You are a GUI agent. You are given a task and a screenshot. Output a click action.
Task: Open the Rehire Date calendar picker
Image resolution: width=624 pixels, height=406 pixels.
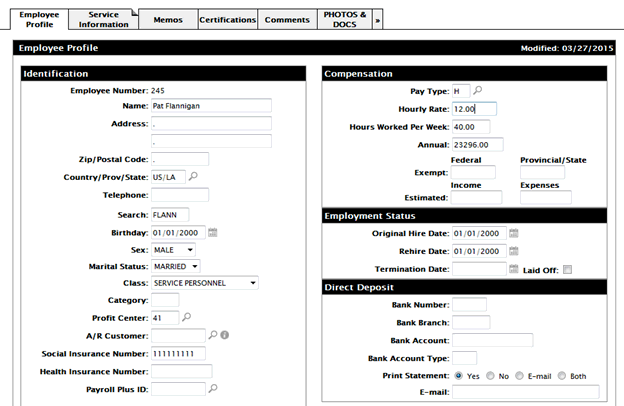tap(514, 251)
